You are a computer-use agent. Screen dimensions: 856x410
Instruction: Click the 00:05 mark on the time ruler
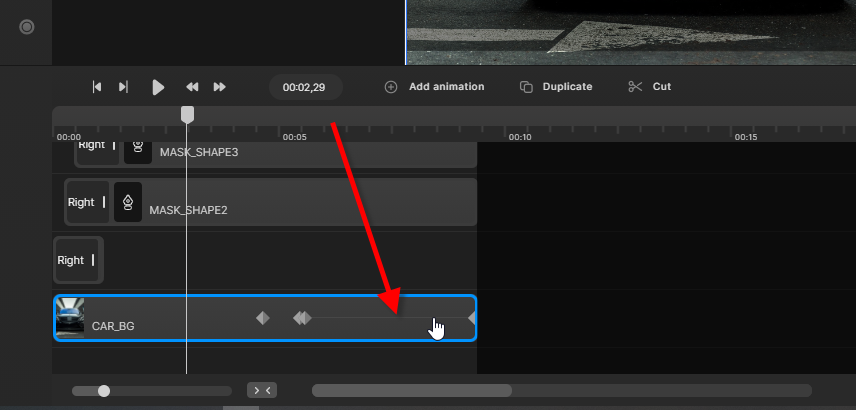[x=294, y=137]
